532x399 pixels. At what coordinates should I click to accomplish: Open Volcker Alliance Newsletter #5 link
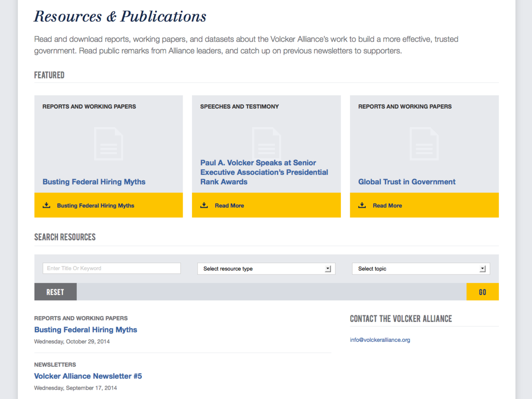pos(88,376)
